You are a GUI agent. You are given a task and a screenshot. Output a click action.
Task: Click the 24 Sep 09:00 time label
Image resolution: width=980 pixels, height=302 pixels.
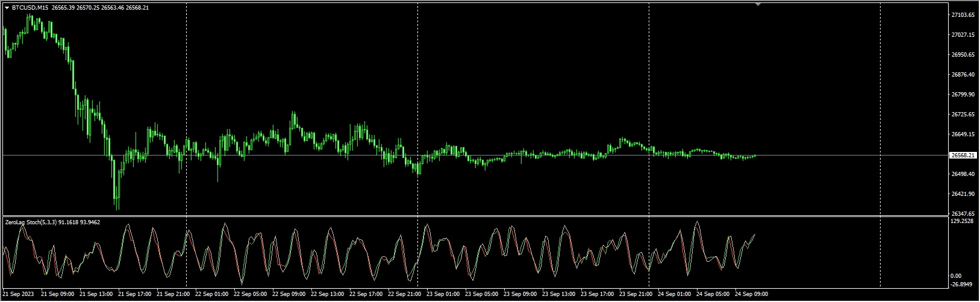pos(752,295)
